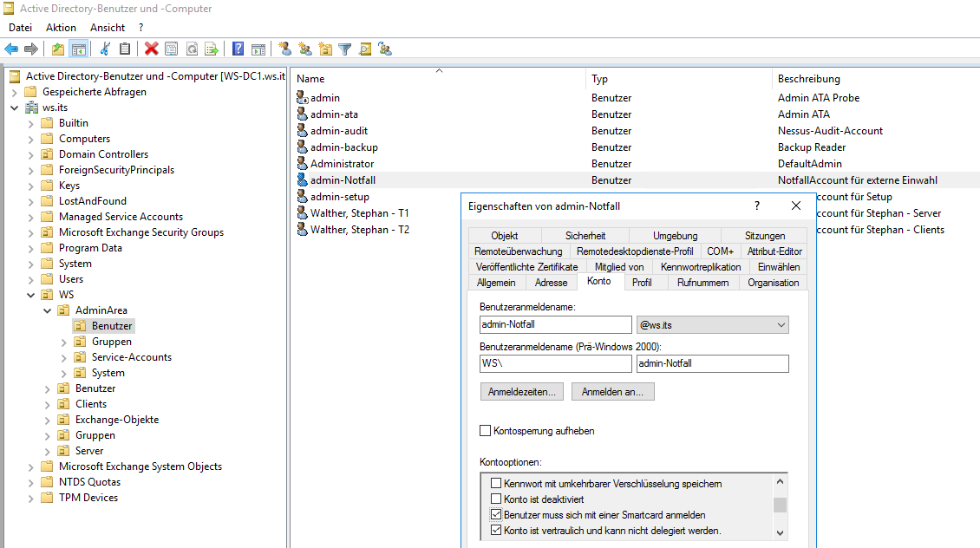Click the scissors Cut icon
The height and width of the screenshot is (548, 980).
[105, 49]
